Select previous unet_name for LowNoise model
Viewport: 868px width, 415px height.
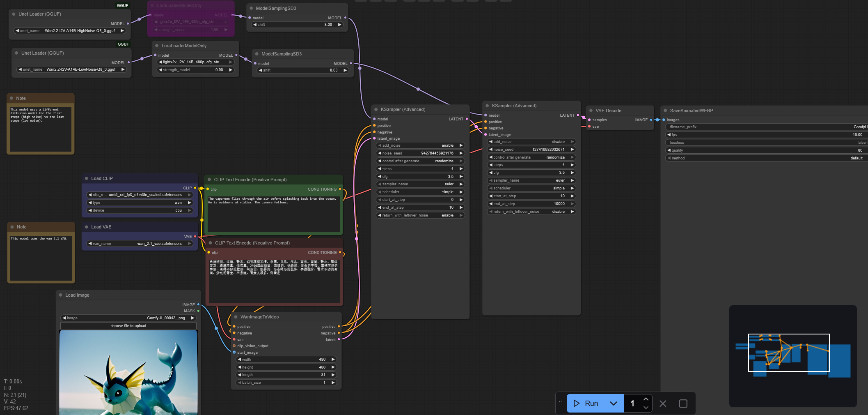20,69
